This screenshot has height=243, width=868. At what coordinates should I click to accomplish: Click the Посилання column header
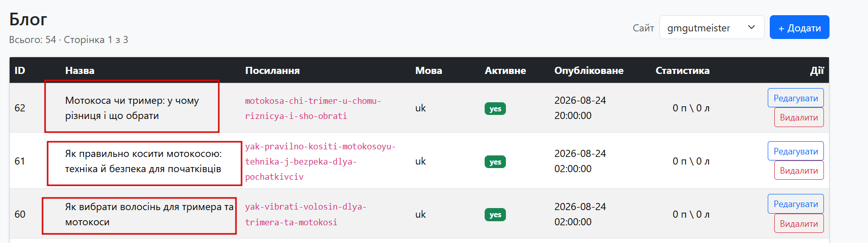tap(272, 70)
